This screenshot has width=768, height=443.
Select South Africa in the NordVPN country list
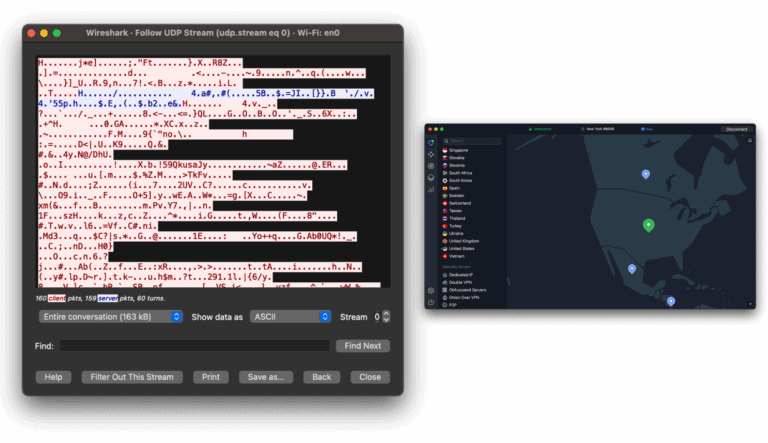[457, 173]
